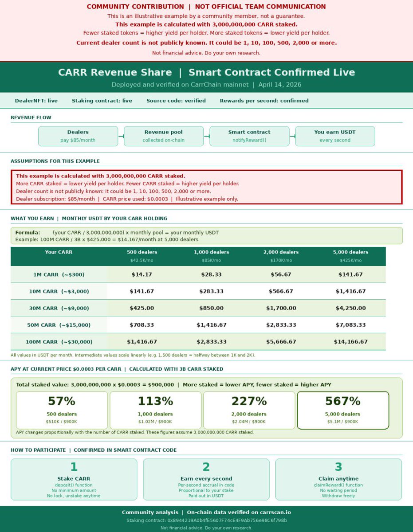Select the You earn USDT flow box
Image resolution: width=413 pixels, height=532 pixels.
pyautogui.click(x=335, y=136)
